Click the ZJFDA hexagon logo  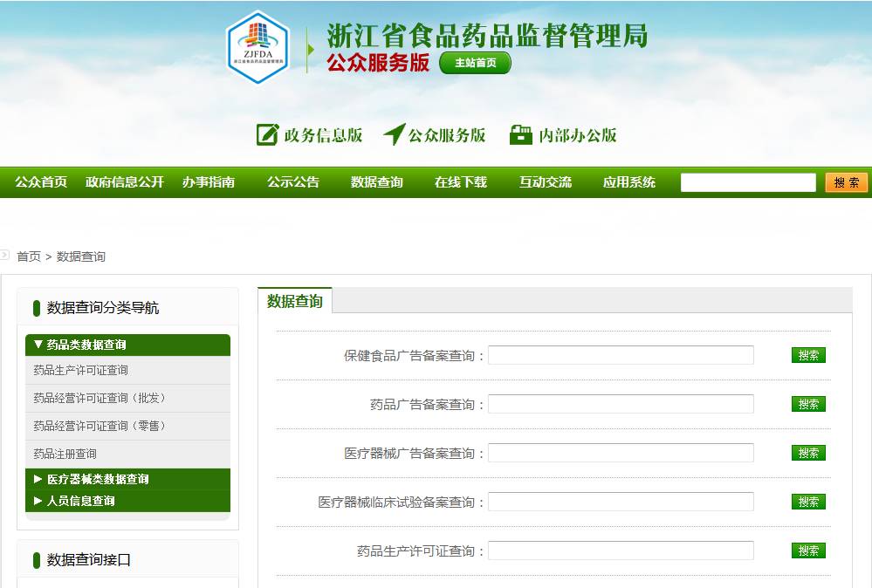coord(257,47)
